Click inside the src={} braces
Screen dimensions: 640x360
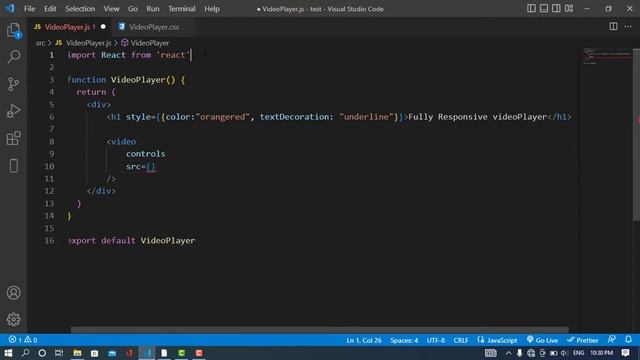tap(151, 167)
